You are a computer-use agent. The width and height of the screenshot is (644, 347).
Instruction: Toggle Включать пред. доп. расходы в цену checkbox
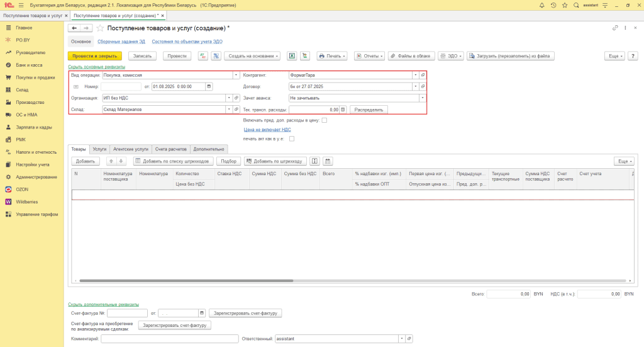(325, 120)
